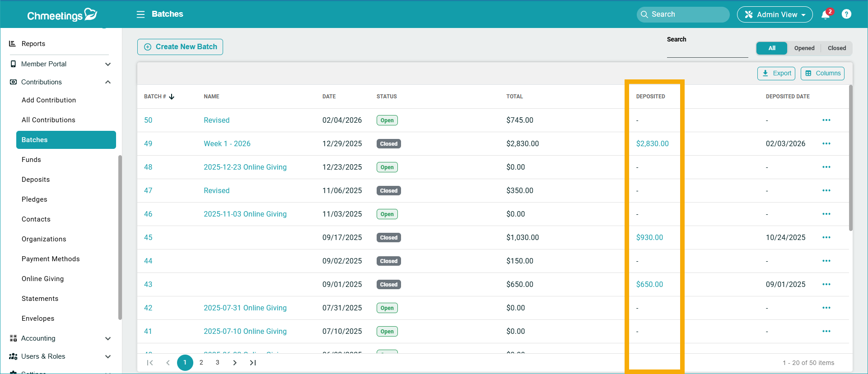Screen dimensions: 868x374
Task: Open the Columns chooser
Action: [x=822, y=73]
